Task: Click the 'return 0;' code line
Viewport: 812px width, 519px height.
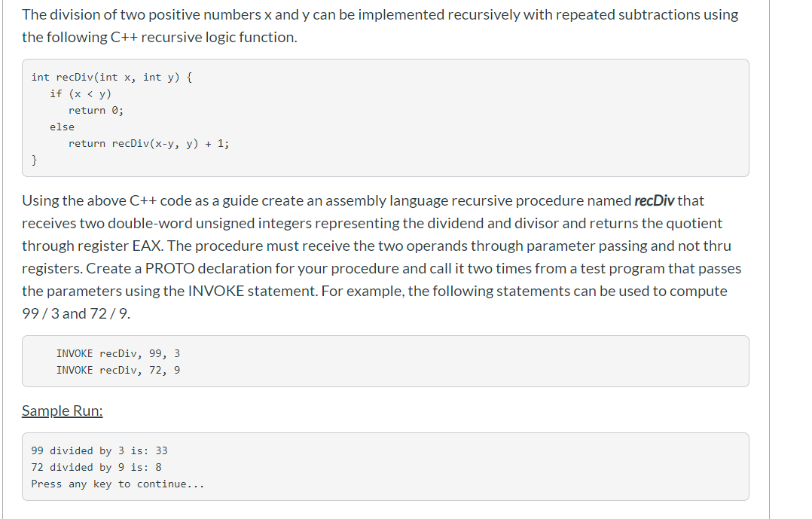Action: pos(96,110)
